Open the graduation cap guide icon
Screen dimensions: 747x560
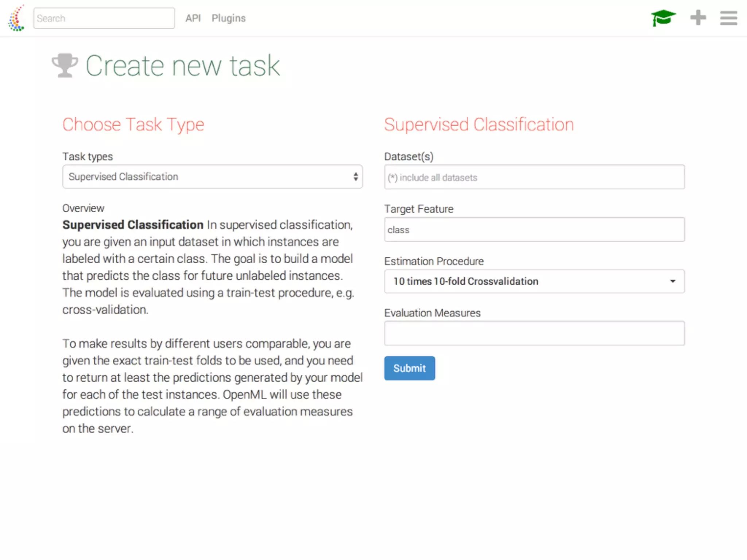(663, 18)
